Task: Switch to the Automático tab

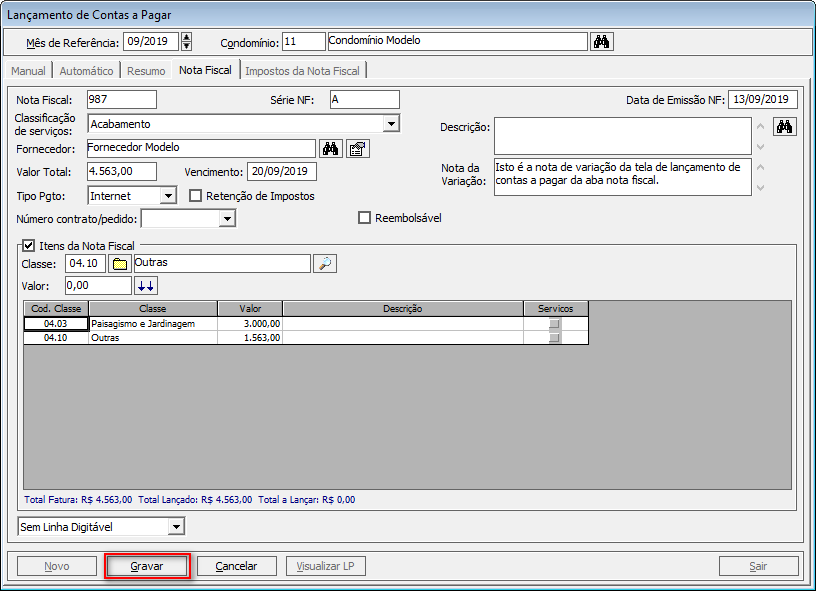Action: click(x=86, y=71)
